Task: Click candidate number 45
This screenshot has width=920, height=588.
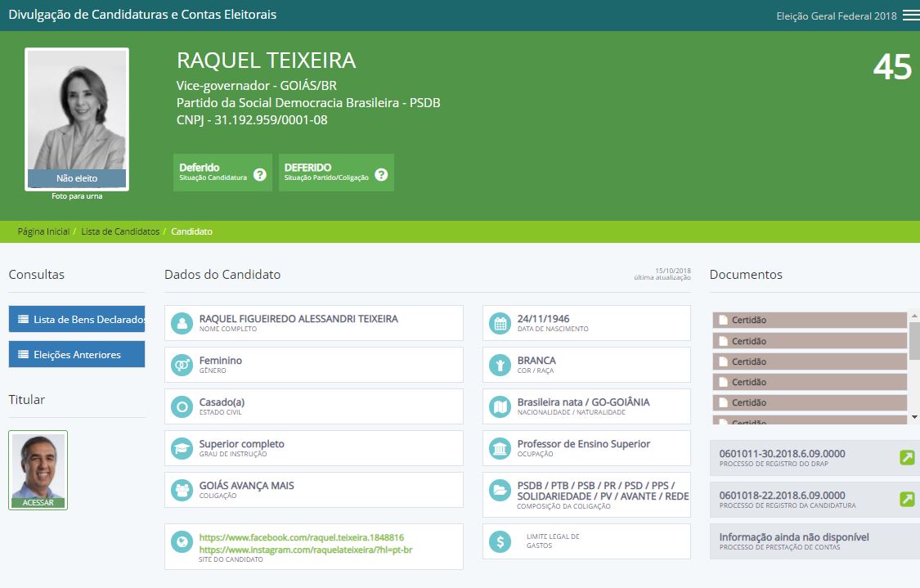Action: click(892, 67)
